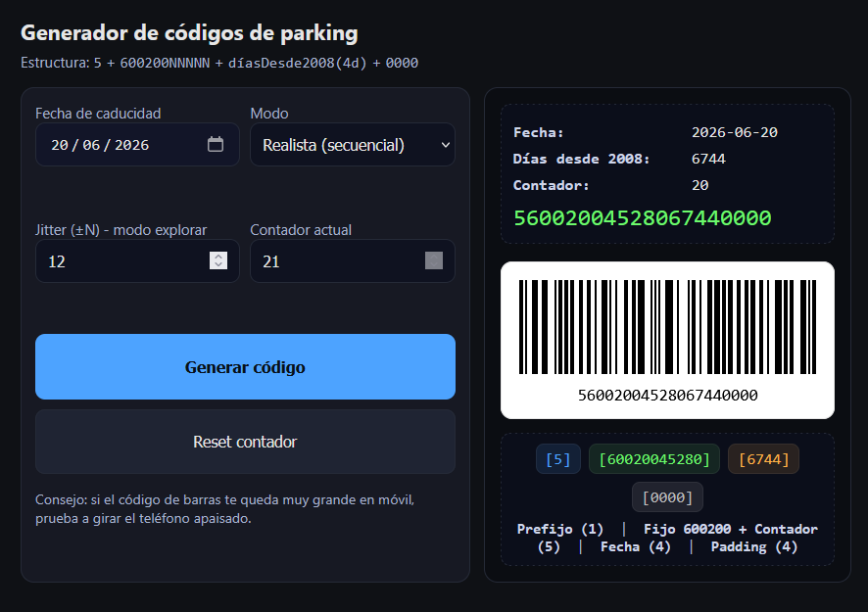Click the Generar código button

click(x=245, y=366)
